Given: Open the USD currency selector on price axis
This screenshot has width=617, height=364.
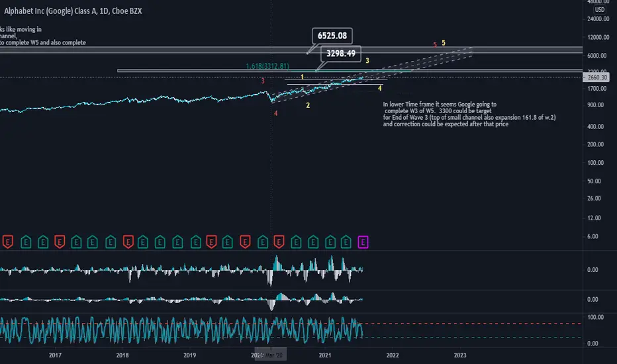Looking at the screenshot, I should click(600, 10).
